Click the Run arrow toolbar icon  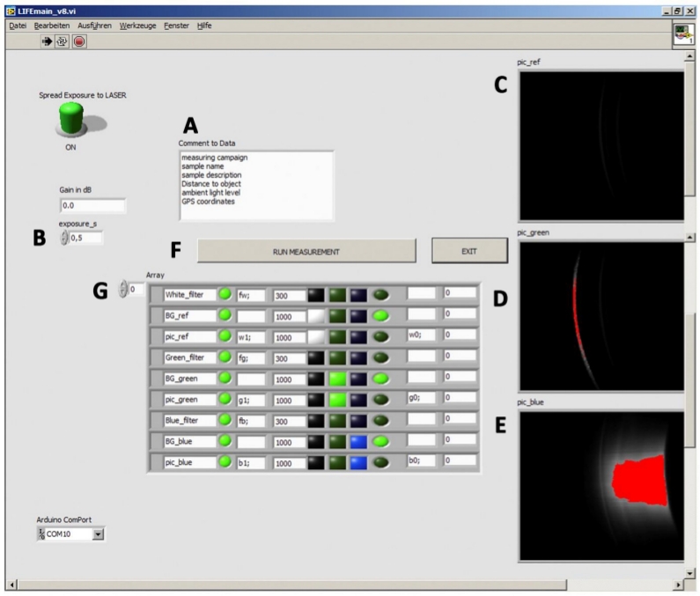tap(47, 41)
